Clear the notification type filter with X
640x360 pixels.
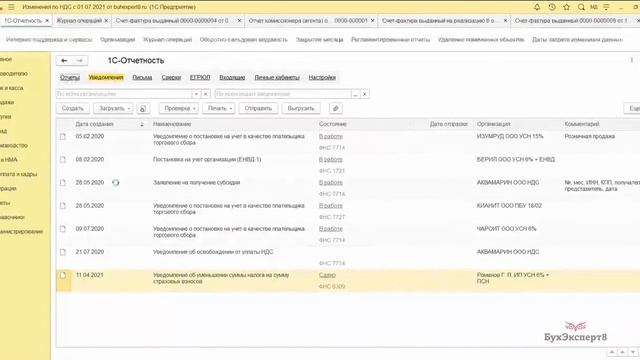tap(365, 94)
